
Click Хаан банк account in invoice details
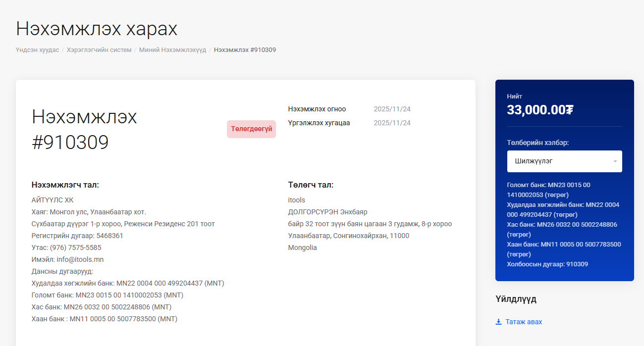[x=104, y=319]
